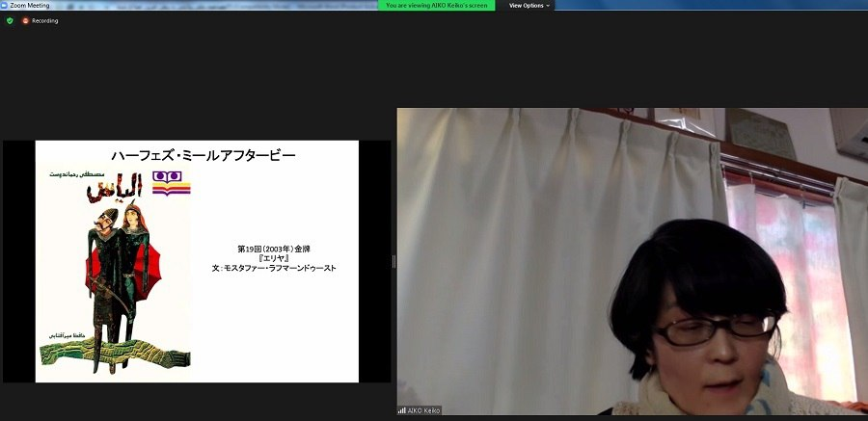Click the Zoom Meeting title bar text
Image resolution: width=868 pixels, height=421 pixels.
pyautogui.click(x=30, y=5)
